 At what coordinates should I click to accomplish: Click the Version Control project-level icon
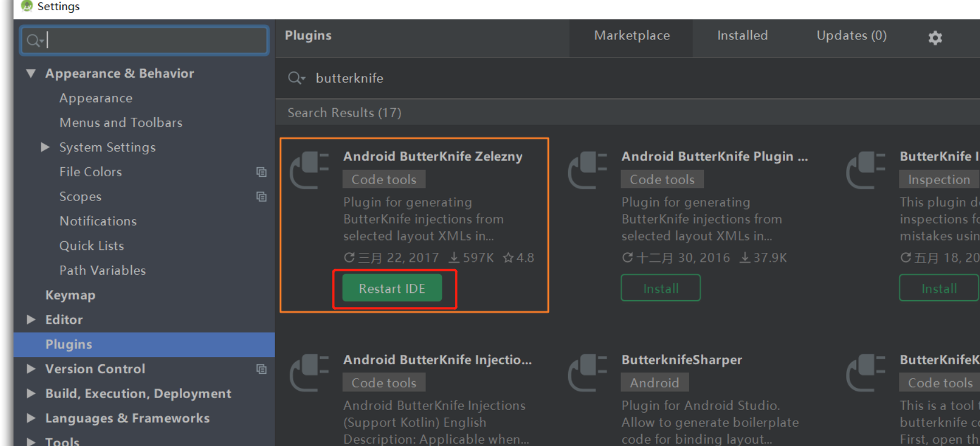(261, 369)
